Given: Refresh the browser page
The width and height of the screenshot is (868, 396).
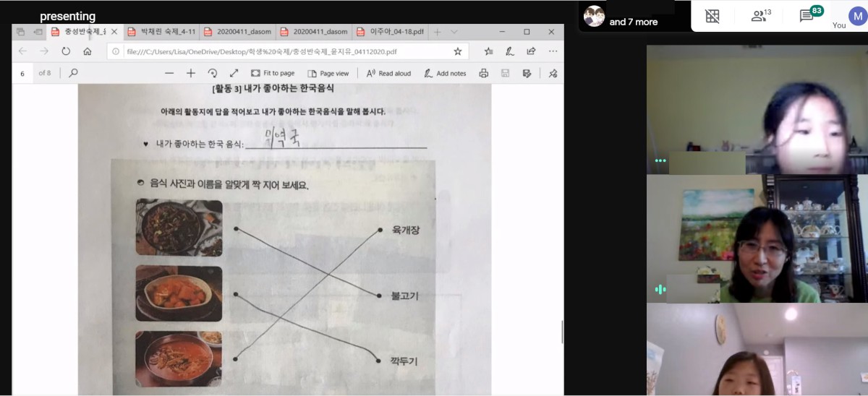Looking at the screenshot, I should (66, 51).
